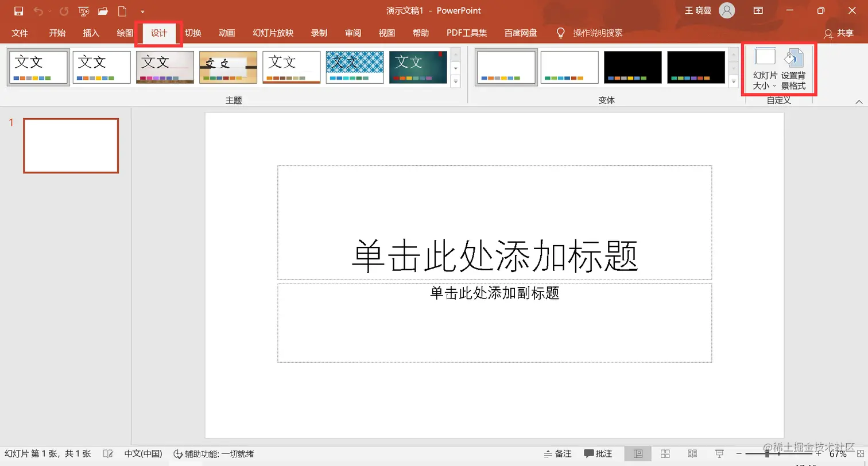Click the lightbulb icon beside 操作说明搜索

(561, 33)
